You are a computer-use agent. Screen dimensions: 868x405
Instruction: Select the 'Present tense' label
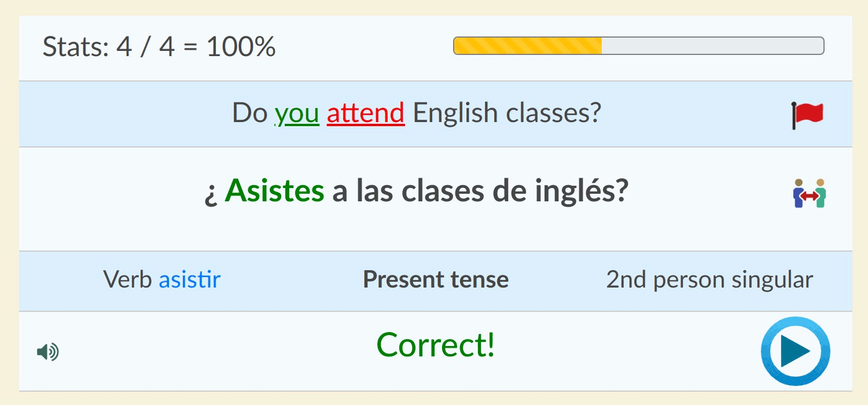coord(435,279)
